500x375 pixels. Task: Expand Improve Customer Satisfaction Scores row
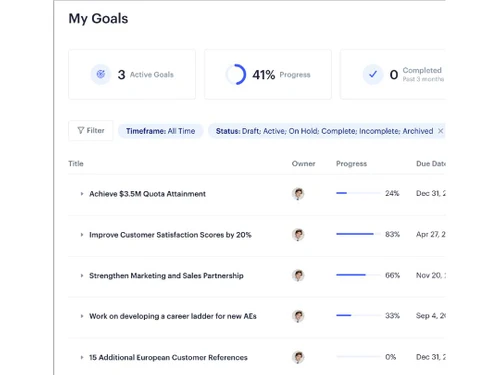click(82, 235)
